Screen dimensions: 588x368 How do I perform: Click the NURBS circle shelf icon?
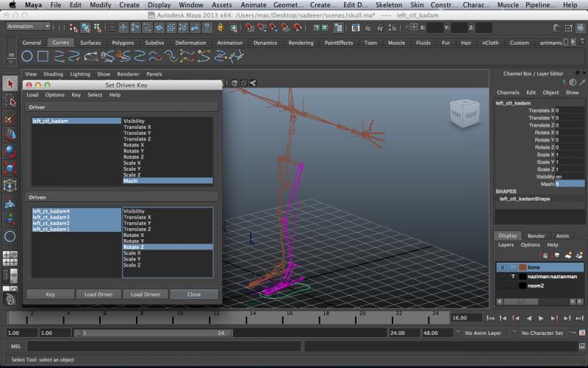27,56
